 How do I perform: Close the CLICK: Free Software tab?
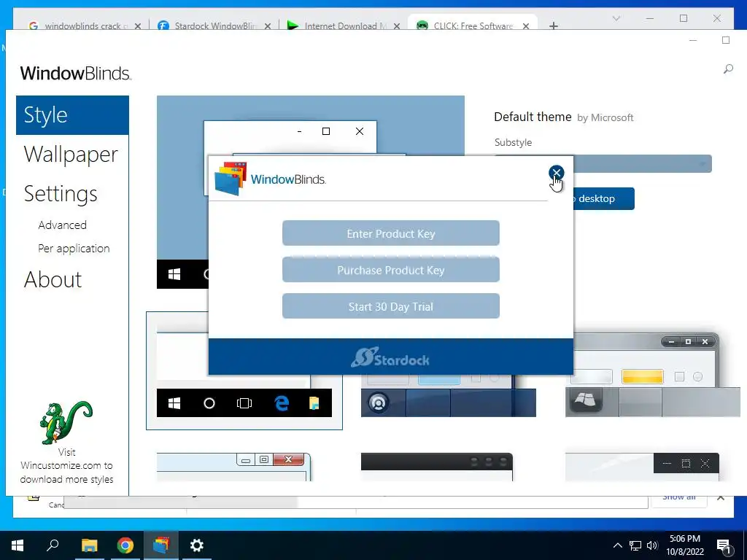click(x=526, y=26)
